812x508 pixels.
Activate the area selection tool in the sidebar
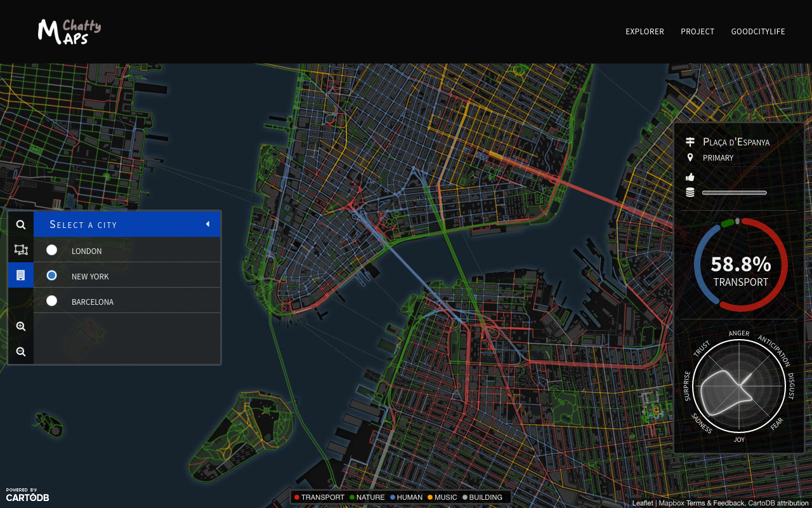pyautogui.click(x=20, y=250)
